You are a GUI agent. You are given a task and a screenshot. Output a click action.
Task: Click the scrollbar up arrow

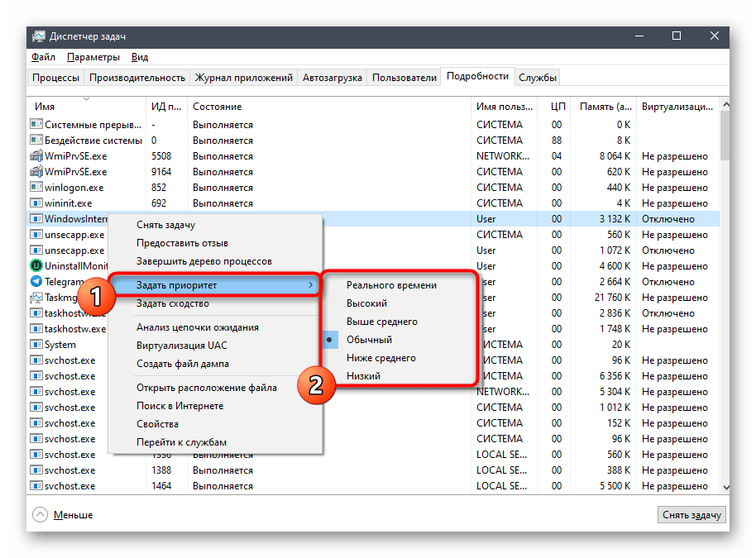point(725,104)
